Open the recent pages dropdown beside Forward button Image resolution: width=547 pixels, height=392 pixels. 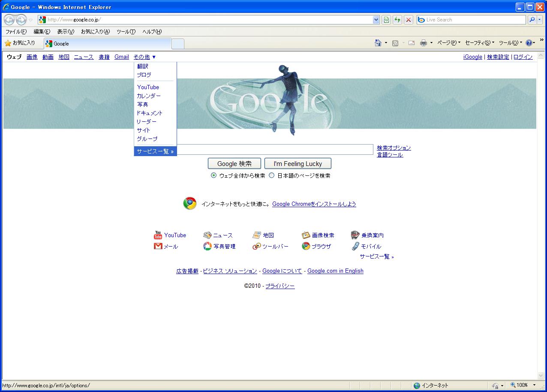30,20
